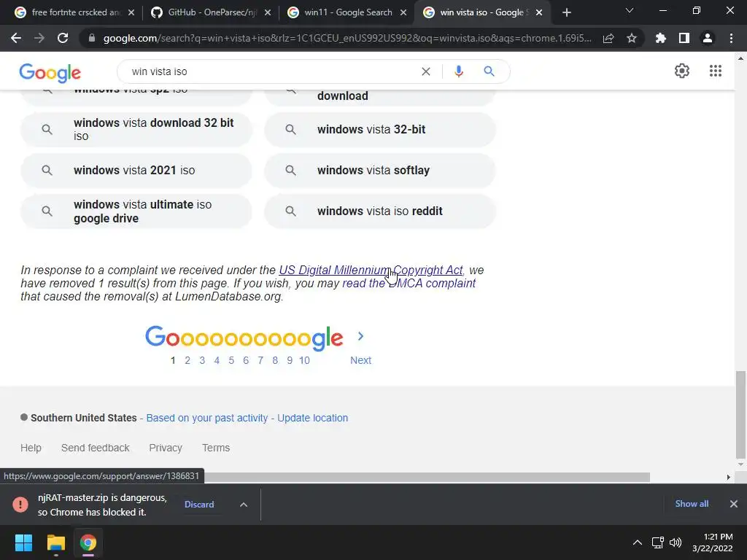Close the win11 Google Search tab

(403, 12)
